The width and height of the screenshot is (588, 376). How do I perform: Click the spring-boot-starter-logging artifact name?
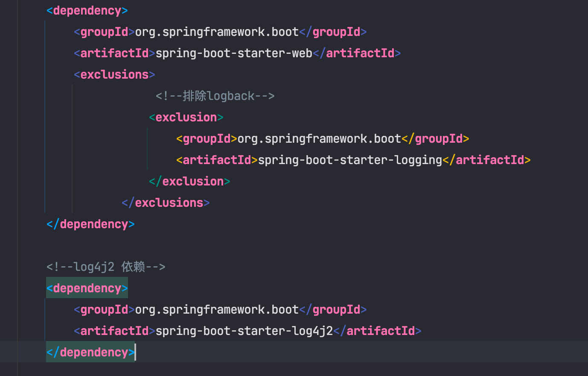click(350, 160)
